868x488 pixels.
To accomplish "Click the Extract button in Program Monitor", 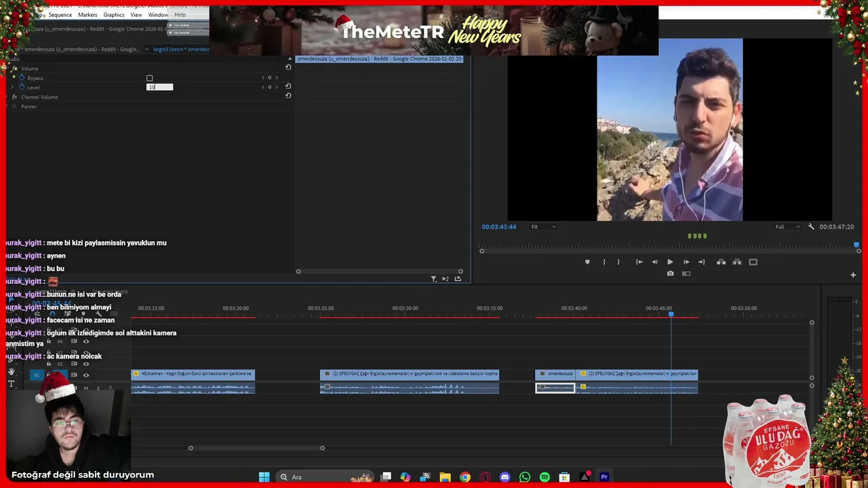I will click(737, 262).
